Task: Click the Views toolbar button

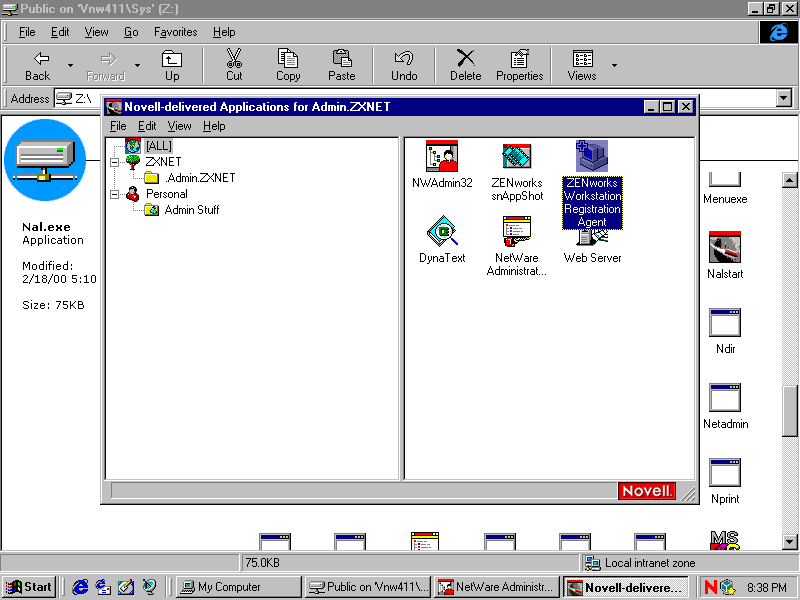Action: click(582, 65)
